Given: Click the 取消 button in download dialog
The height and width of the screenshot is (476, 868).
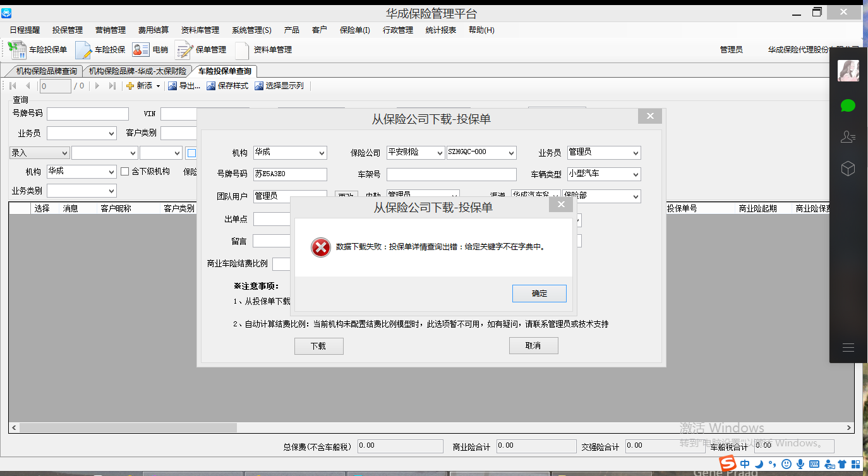Looking at the screenshot, I should pos(533,346).
